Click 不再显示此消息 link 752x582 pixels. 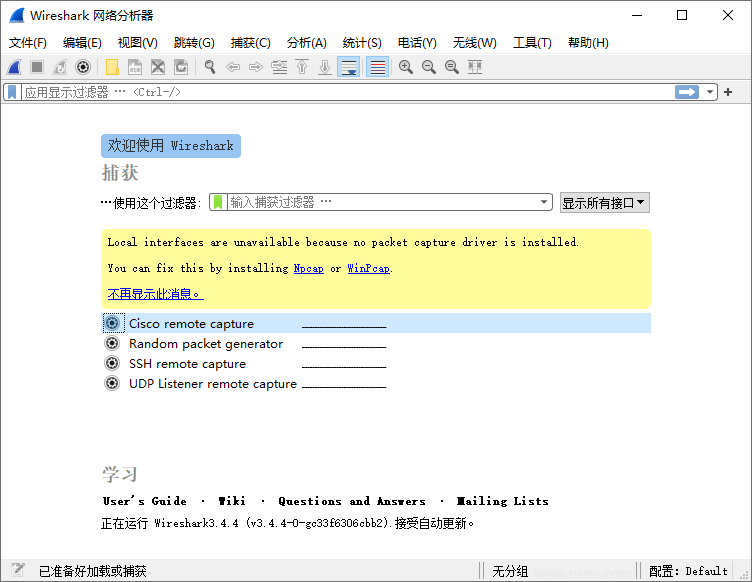[x=155, y=294]
